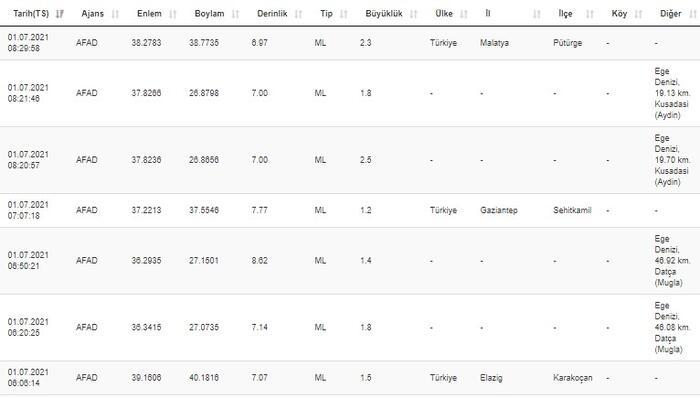Click the 2.5 magnitude Kusadasi row
Screen dimensions: 700x398
(x=350, y=160)
